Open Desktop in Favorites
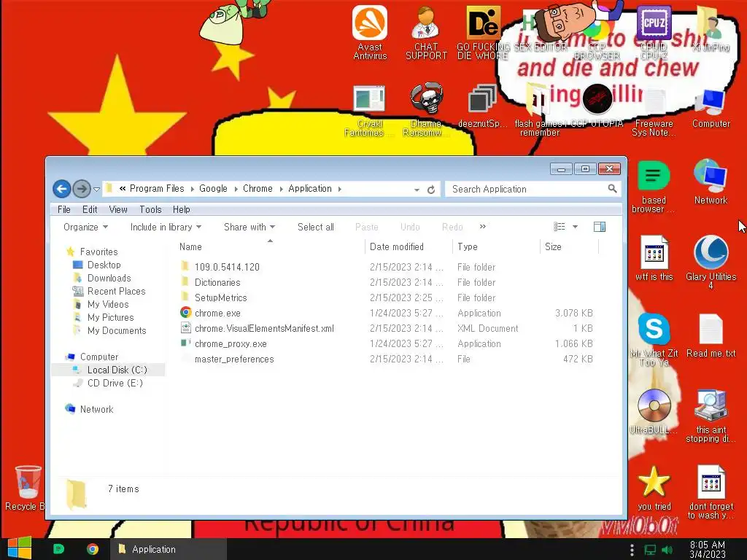This screenshot has height=560, width=747. (x=104, y=265)
